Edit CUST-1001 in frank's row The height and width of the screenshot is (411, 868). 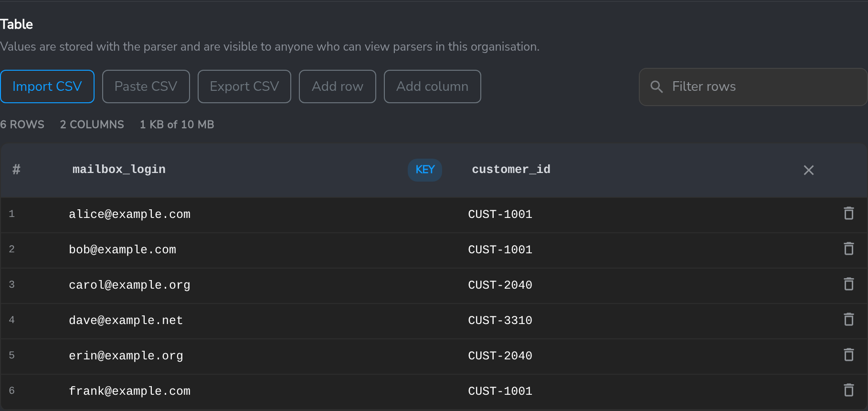(x=500, y=391)
